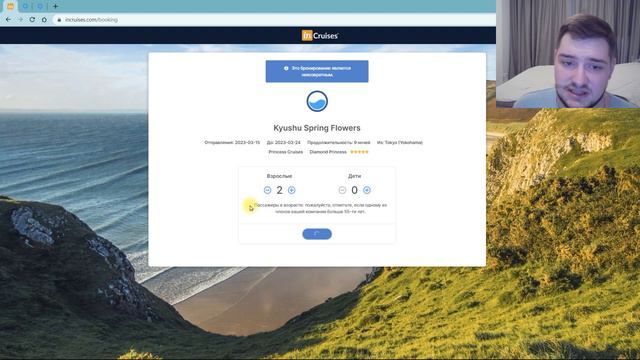Go back with the browser back arrow
Viewport: 640px width, 360px height.
click(x=9, y=20)
